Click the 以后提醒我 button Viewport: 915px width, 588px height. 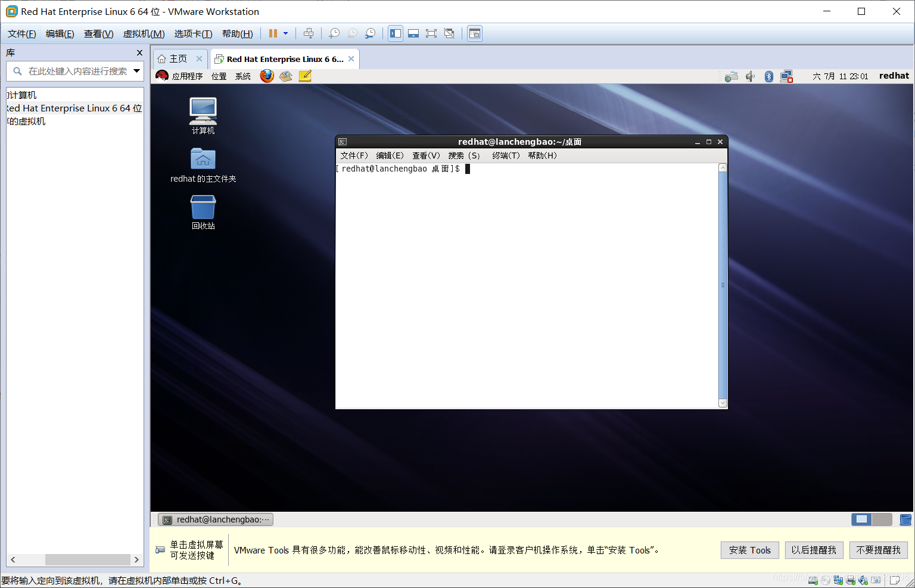click(814, 550)
